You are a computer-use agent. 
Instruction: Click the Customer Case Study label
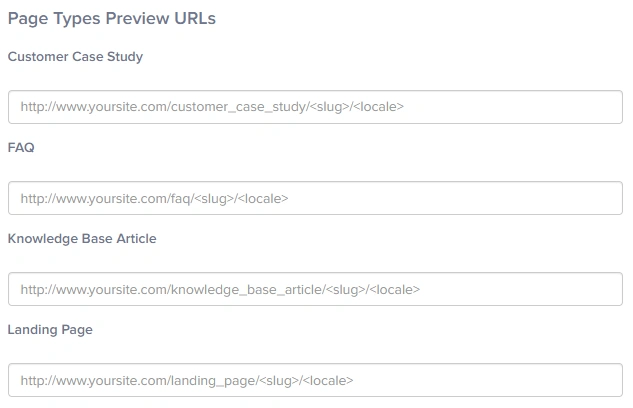point(75,57)
